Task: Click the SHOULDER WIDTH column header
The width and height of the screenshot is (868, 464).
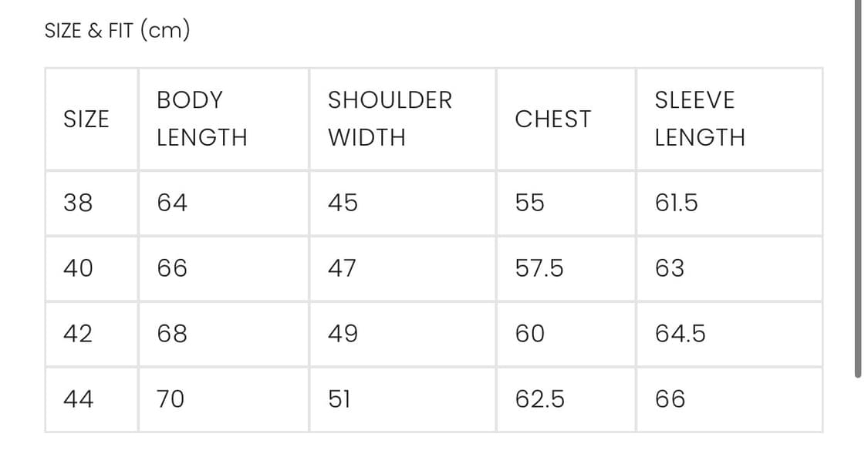Action: [x=390, y=119]
